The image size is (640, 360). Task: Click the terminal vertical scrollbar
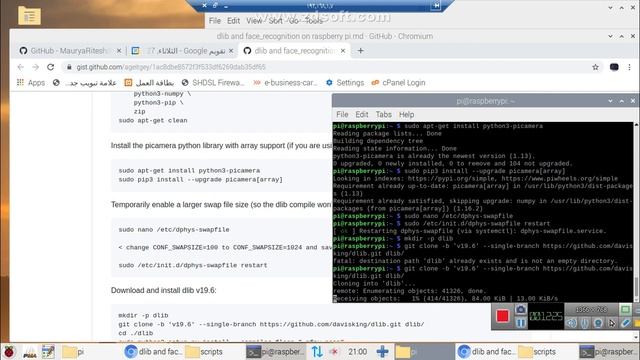(x=636, y=212)
